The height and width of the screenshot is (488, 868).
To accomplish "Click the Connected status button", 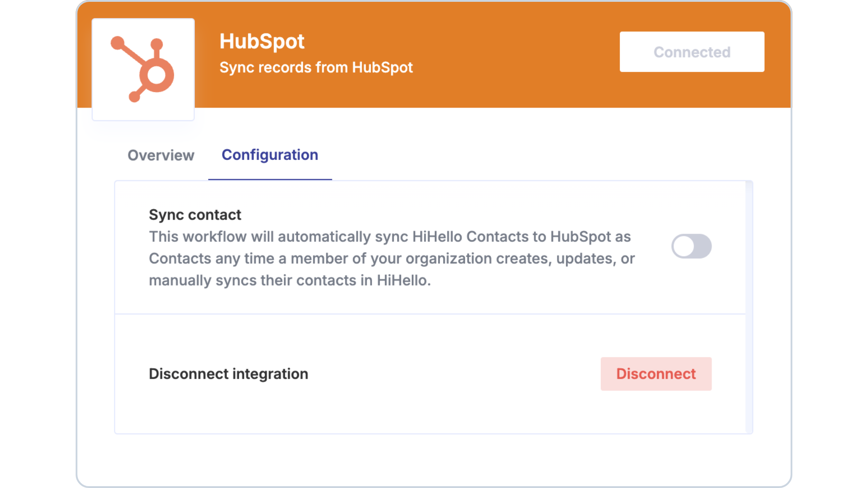I will click(692, 52).
